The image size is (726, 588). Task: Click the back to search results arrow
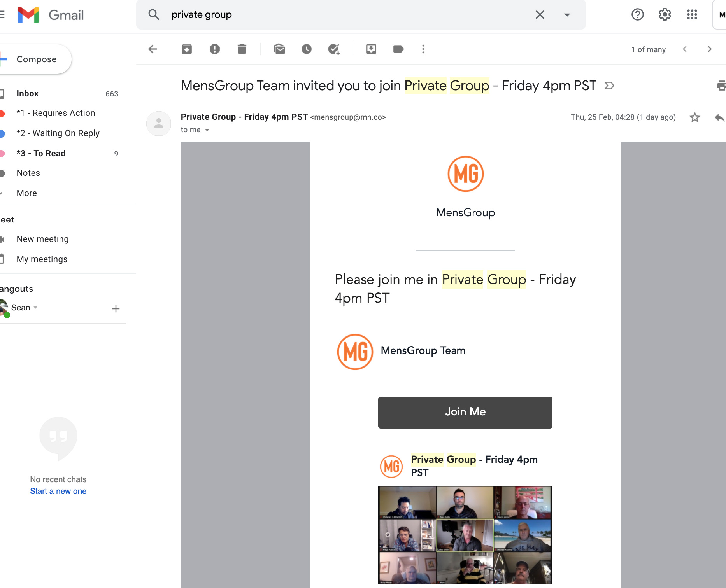click(153, 49)
